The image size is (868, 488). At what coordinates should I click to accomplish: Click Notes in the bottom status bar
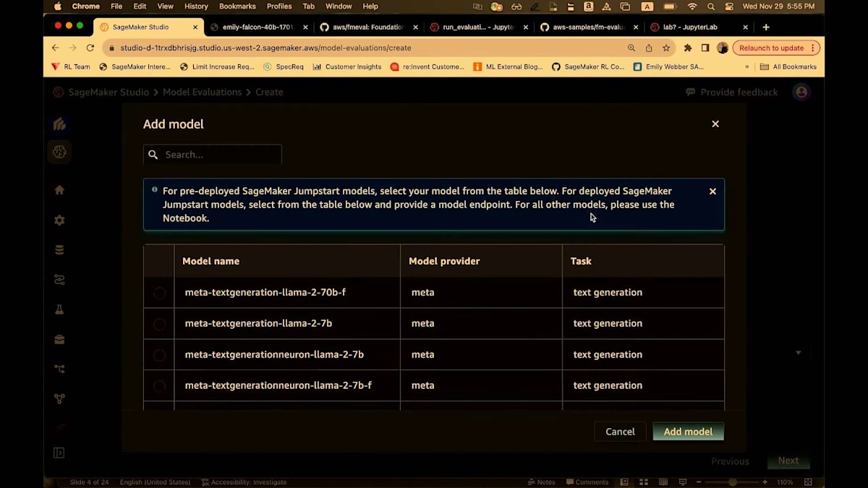pos(542,482)
